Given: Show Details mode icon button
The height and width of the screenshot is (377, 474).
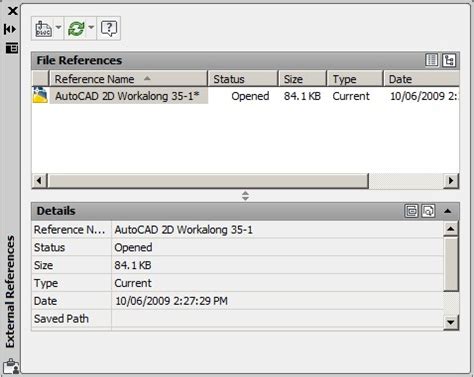Looking at the screenshot, I should [411, 211].
